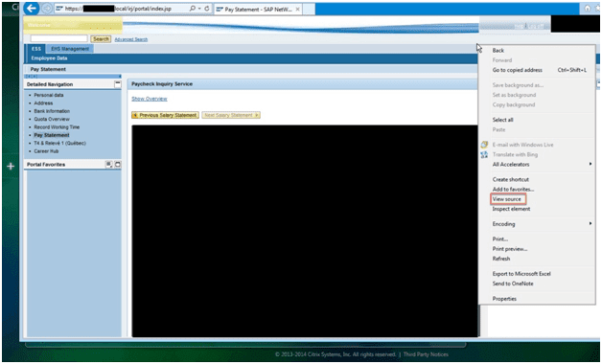Click the Previous Salary Statement button

click(165, 115)
